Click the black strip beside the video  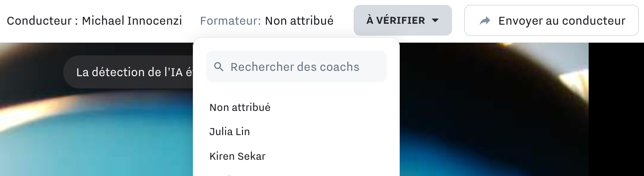[616, 110]
